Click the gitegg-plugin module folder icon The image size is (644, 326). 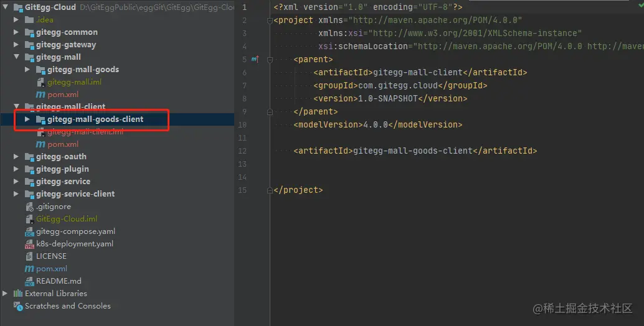pos(29,169)
